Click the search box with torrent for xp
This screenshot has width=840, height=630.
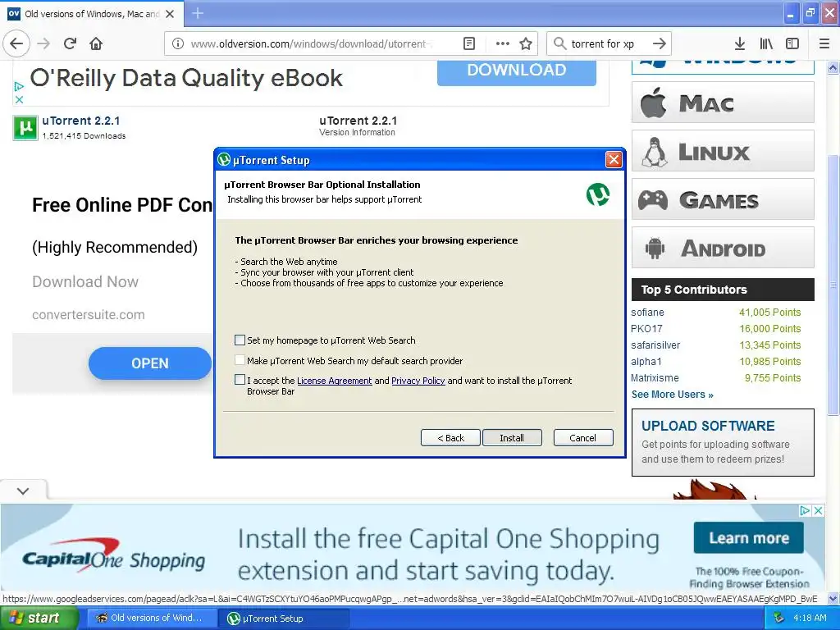(x=609, y=43)
